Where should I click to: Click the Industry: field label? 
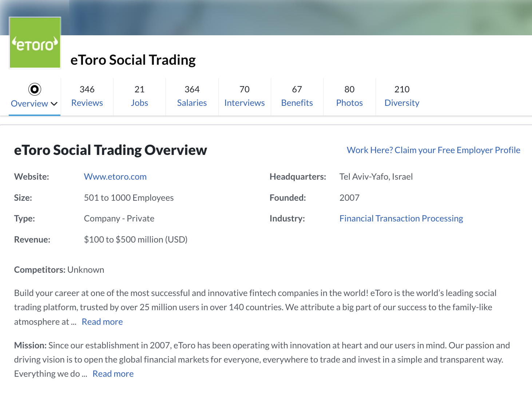point(287,219)
